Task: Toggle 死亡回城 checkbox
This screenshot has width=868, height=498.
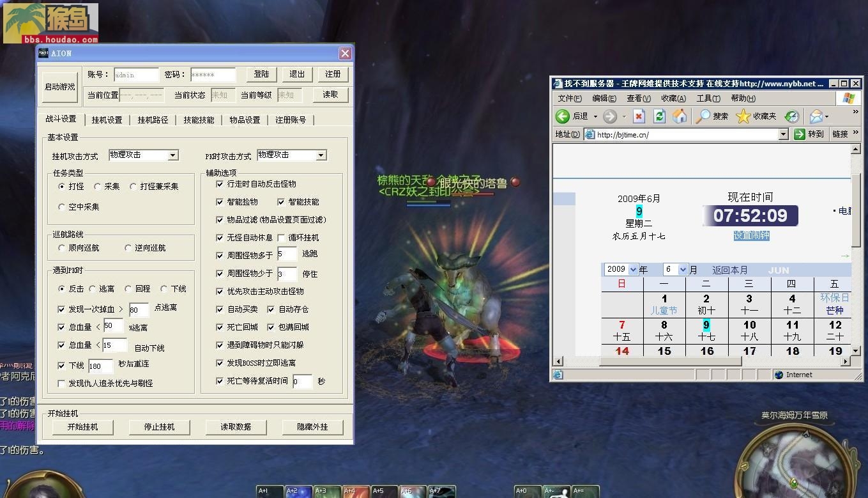Action: (x=220, y=327)
